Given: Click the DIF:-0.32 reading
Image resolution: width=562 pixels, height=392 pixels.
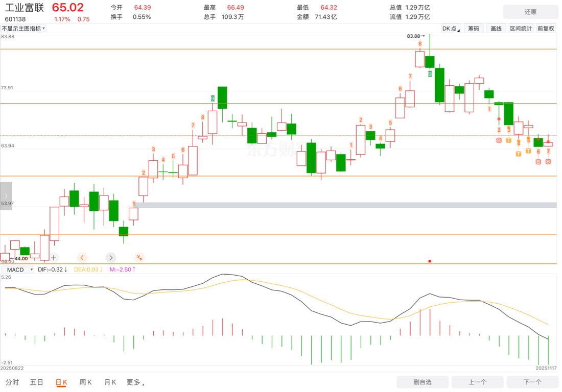Looking at the screenshot, I should pos(53,269).
